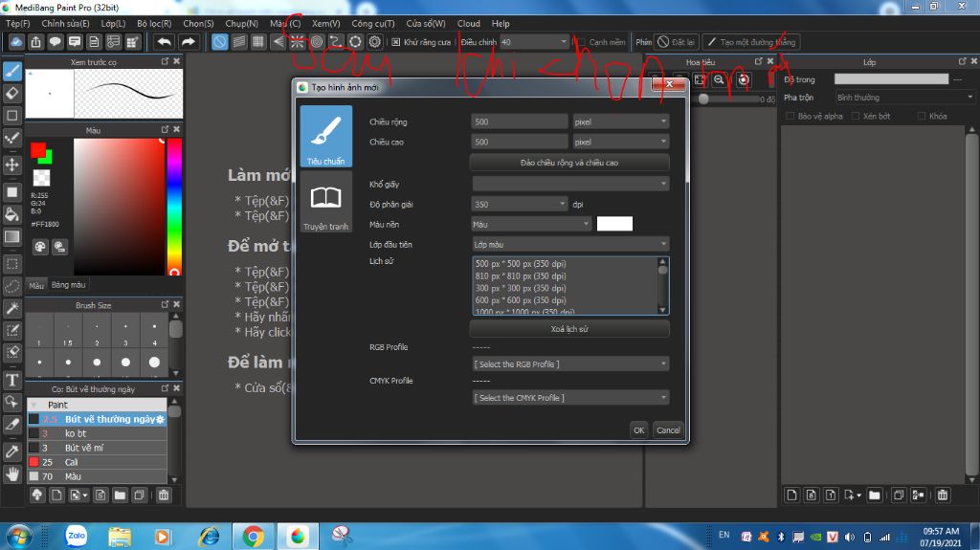This screenshot has width=980, height=550.
Task: Select the Brush tool in left toolbar
Action: coord(11,71)
